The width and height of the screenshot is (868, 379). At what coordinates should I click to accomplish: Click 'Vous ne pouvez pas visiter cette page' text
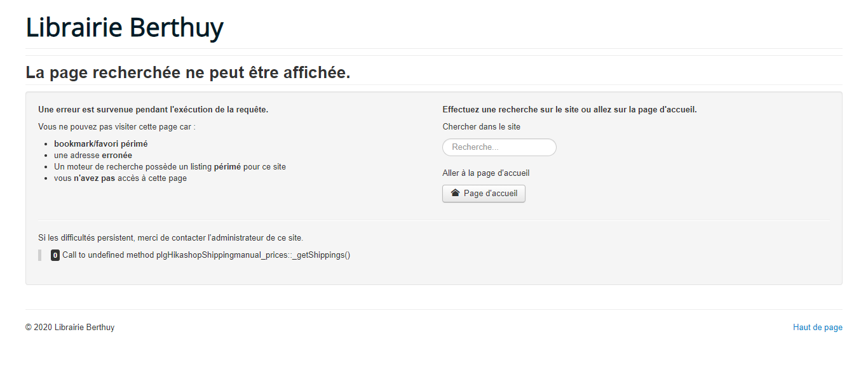pos(117,127)
